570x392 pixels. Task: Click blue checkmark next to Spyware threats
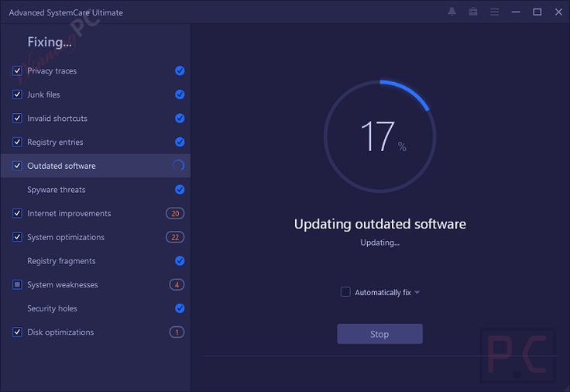[x=180, y=190]
